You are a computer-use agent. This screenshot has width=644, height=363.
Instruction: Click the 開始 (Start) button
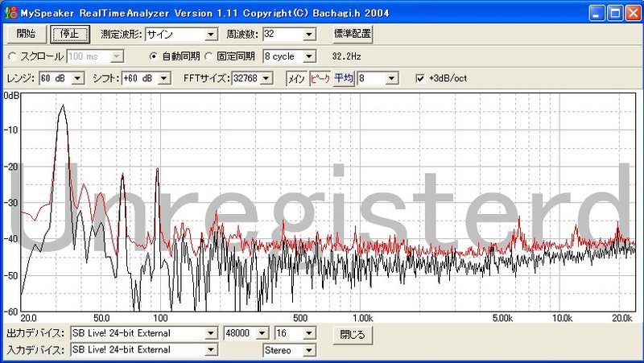pos(26,34)
